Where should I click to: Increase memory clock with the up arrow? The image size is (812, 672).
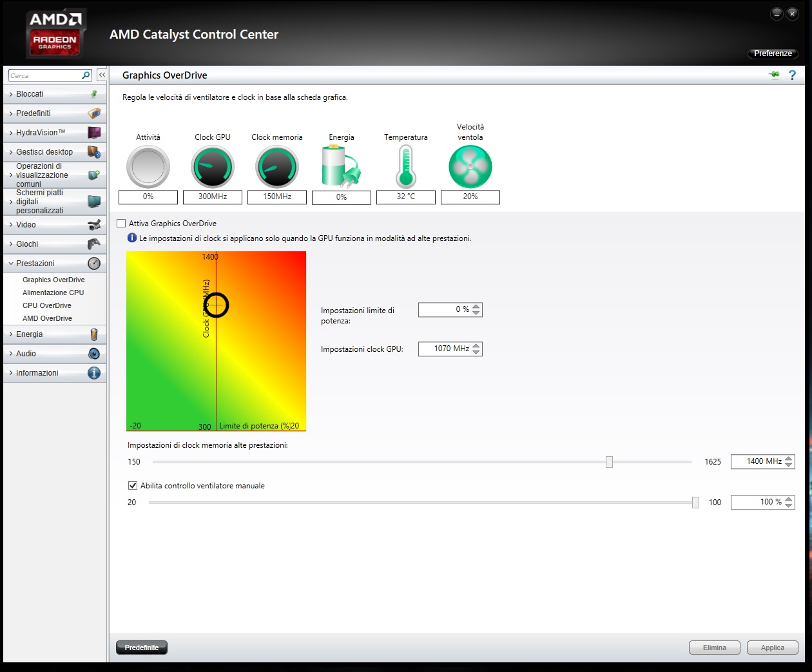coord(789,459)
